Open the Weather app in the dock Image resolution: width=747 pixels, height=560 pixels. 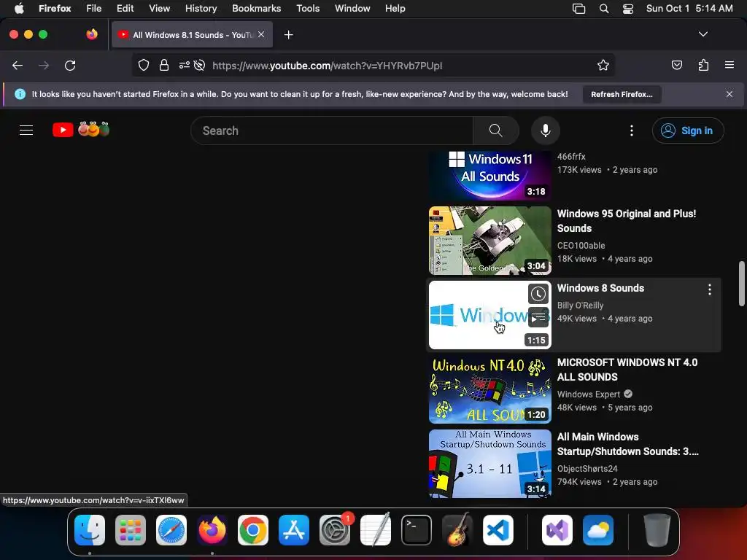(598, 530)
